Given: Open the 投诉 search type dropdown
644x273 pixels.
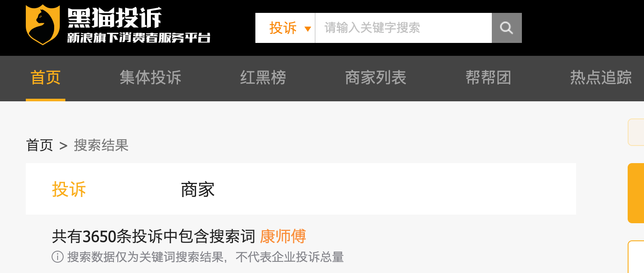Looking at the screenshot, I should (x=285, y=28).
